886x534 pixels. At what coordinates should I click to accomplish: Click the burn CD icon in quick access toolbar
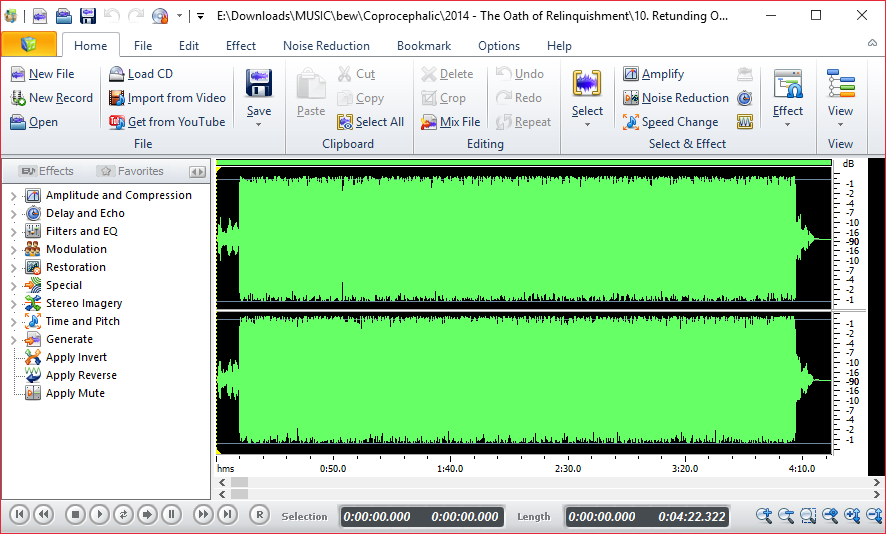pos(160,16)
